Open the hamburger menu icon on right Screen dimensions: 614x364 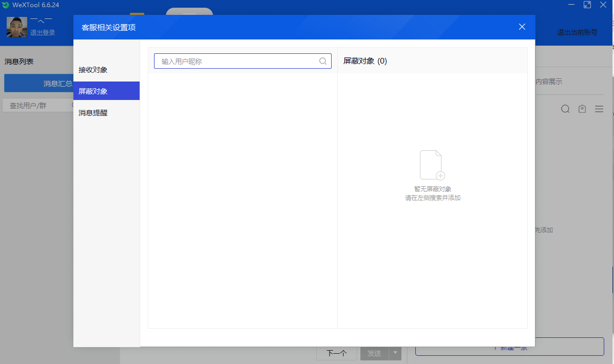599,109
